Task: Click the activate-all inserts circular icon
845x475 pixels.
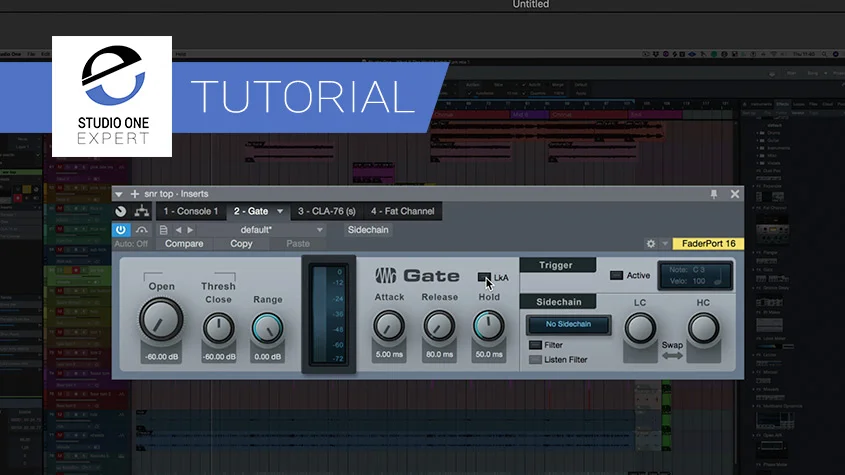Action: (121, 211)
